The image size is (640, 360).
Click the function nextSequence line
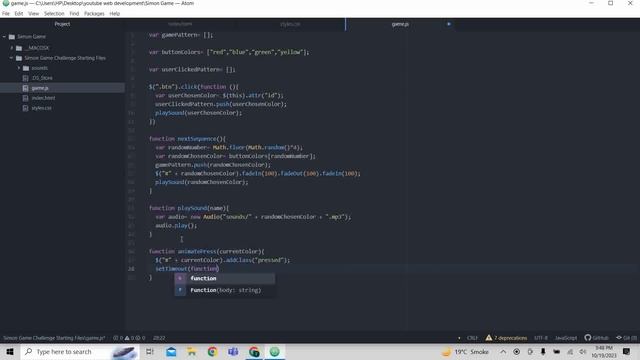(x=187, y=139)
